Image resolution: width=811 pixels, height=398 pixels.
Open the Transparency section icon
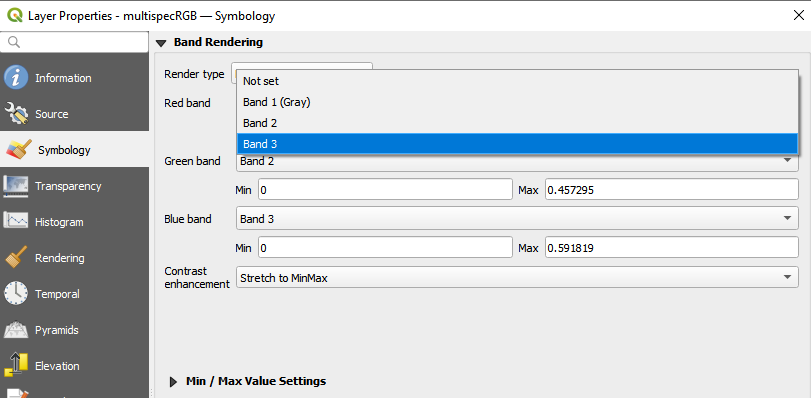(x=16, y=186)
